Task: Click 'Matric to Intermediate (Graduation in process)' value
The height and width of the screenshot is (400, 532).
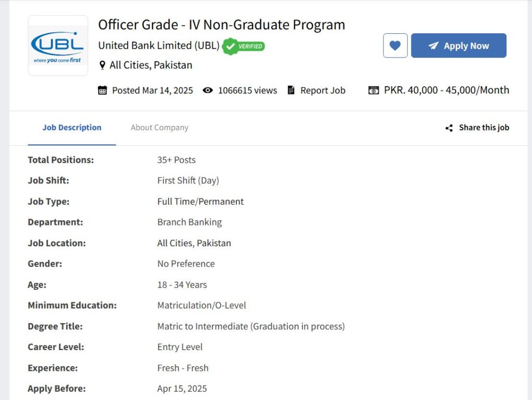Action: [x=251, y=326]
